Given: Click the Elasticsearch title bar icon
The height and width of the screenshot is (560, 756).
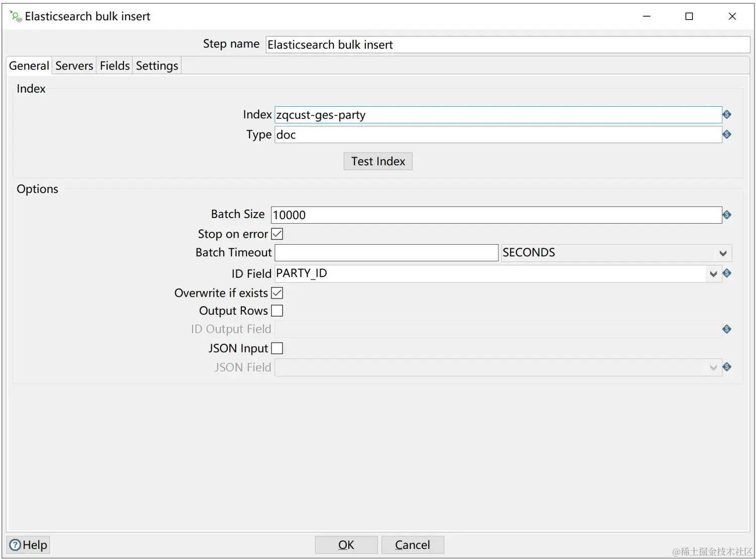Looking at the screenshot, I should coord(16,17).
